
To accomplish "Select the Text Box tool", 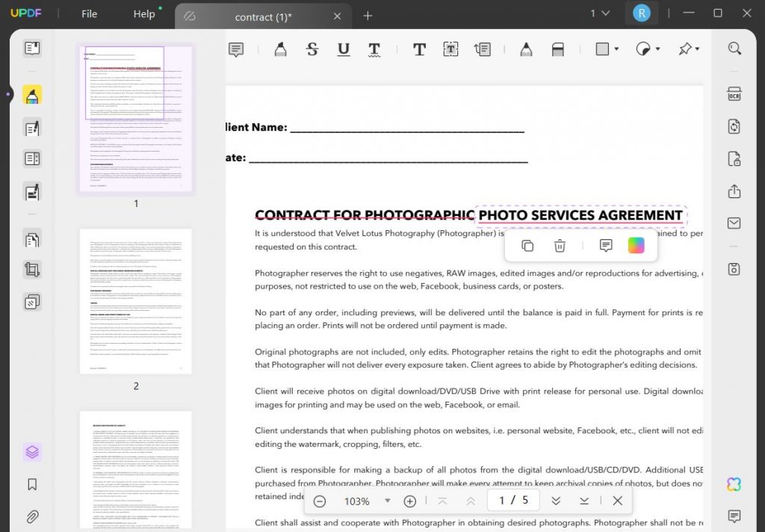I will point(450,49).
